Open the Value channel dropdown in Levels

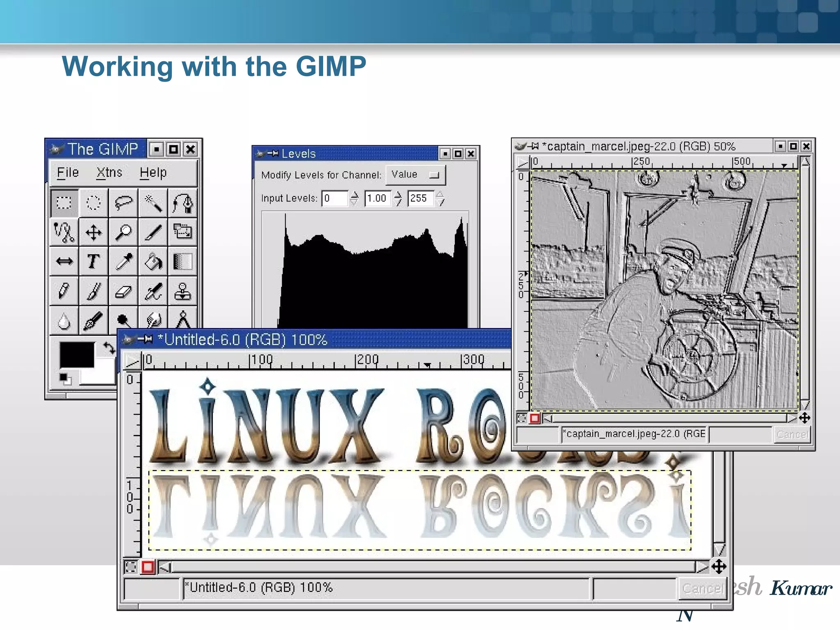coord(415,175)
